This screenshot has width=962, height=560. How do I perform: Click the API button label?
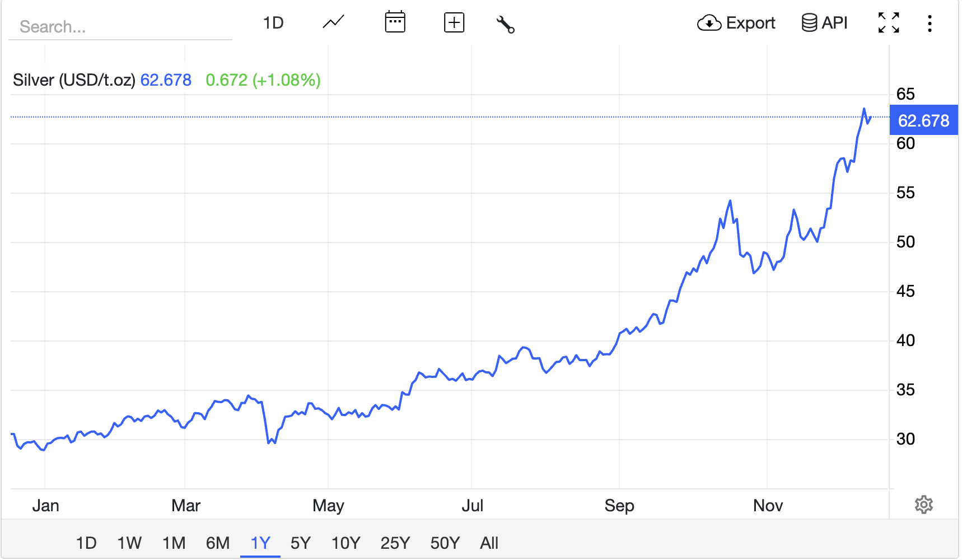click(x=834, y=22)
